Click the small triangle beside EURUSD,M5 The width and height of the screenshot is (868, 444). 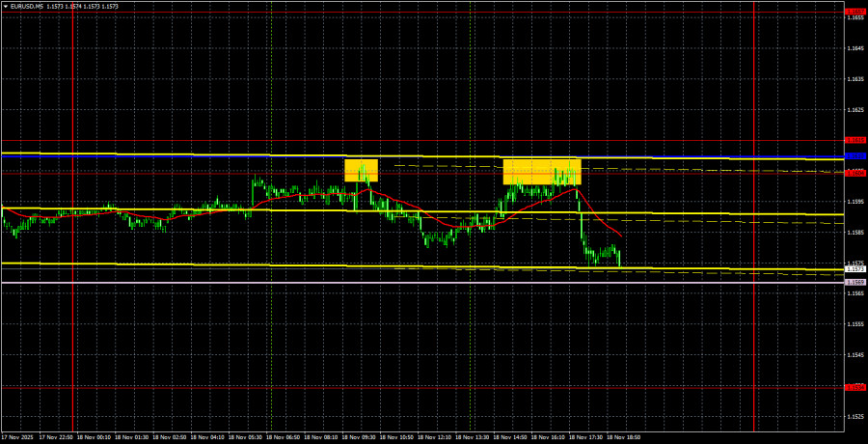point(5,5)
